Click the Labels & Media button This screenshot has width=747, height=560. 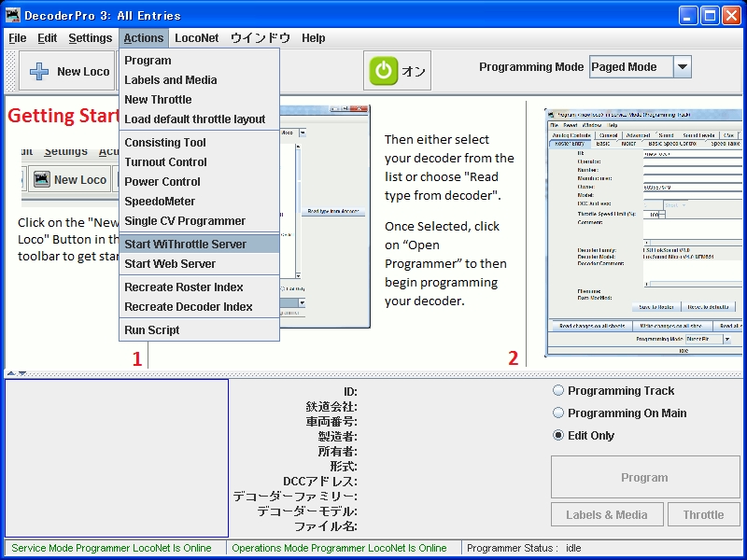607,514
